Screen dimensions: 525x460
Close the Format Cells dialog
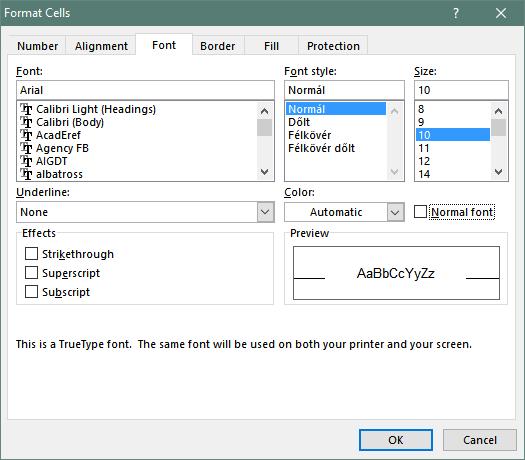[501, 13]
